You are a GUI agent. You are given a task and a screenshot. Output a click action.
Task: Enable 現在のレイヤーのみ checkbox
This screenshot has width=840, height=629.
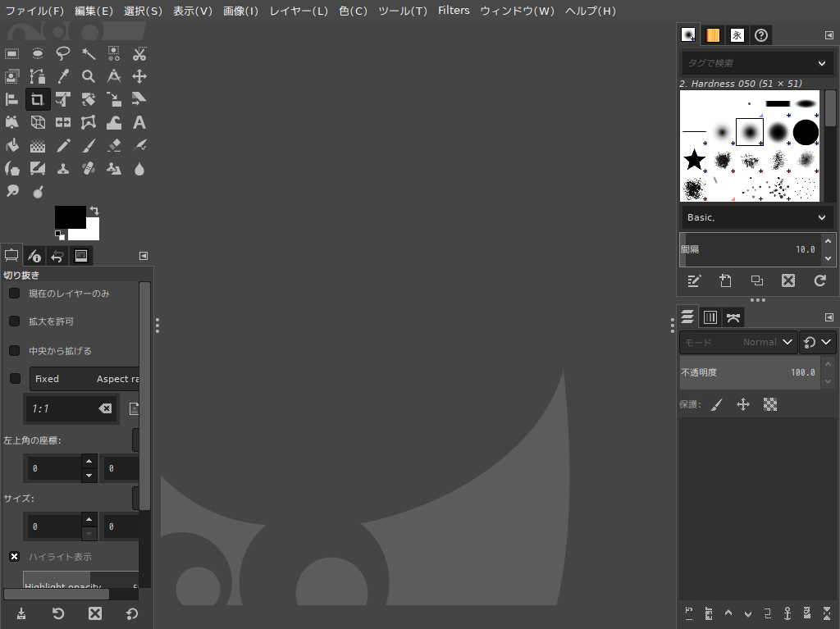point(15,293)
